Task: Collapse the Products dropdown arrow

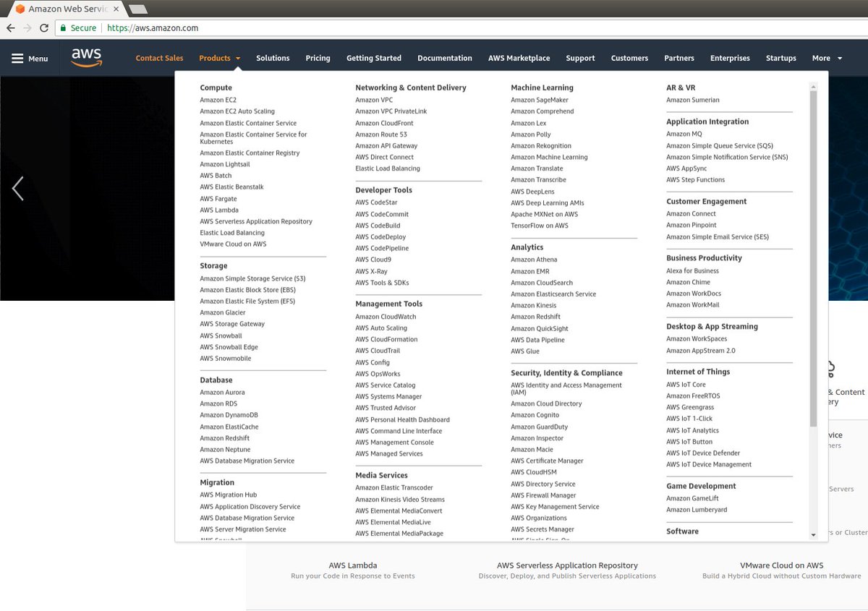Action: point(238,59)
